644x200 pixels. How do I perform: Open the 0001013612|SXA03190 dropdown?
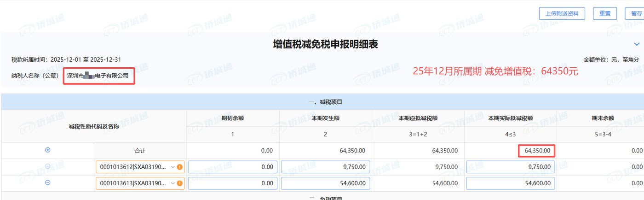click(x=140, y=167)
